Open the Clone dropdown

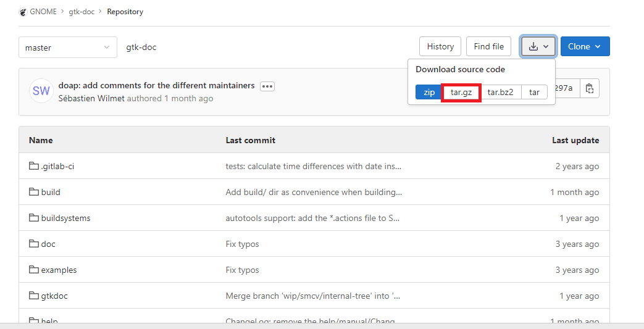[585, 46]
